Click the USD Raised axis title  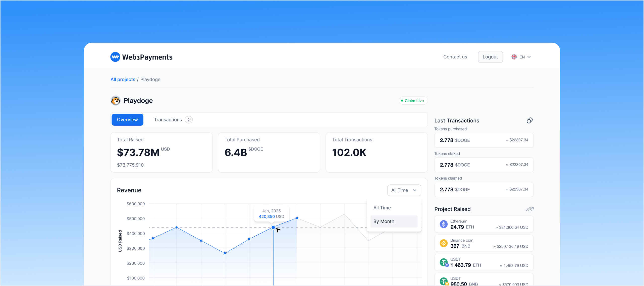(x=120, y=241)
